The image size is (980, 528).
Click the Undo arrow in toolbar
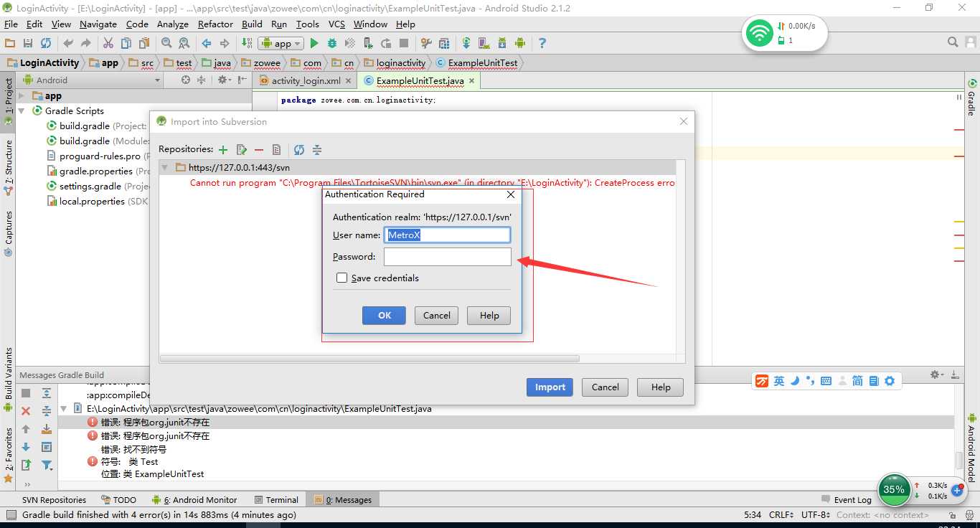[68, 43]
